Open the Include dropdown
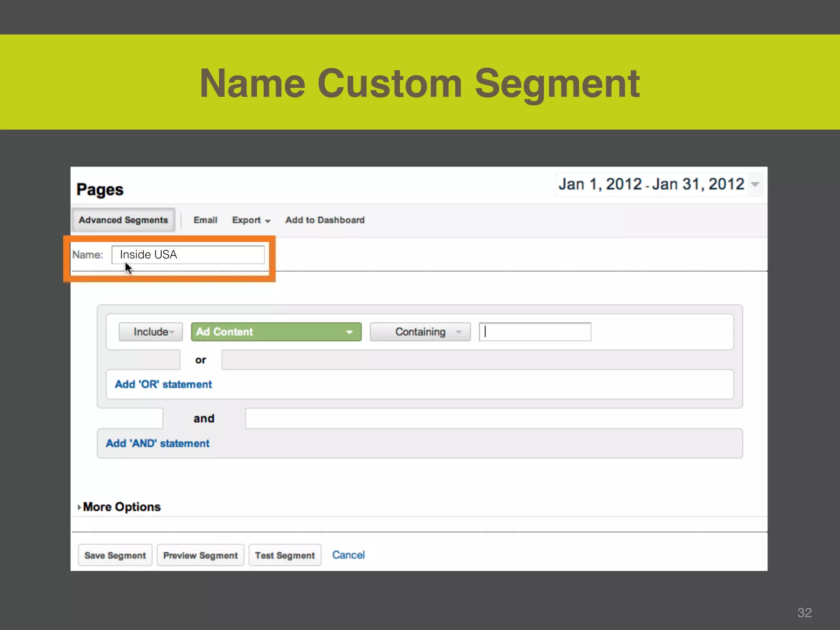Viewport: 840px width, 630px height. [151, 332]
